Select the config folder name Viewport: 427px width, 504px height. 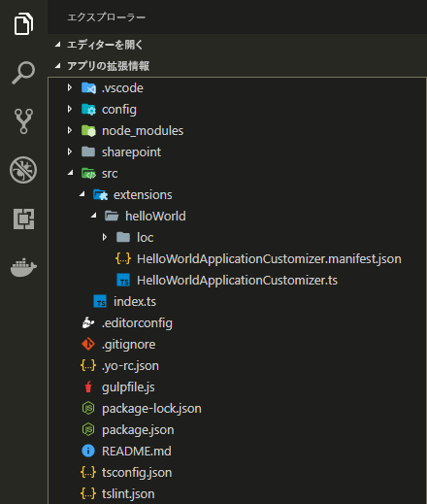tap(119, 110)
